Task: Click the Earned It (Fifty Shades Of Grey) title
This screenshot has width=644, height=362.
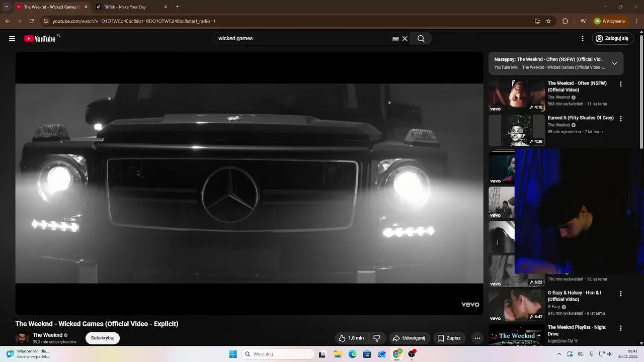Action: [x=581, y=118]
